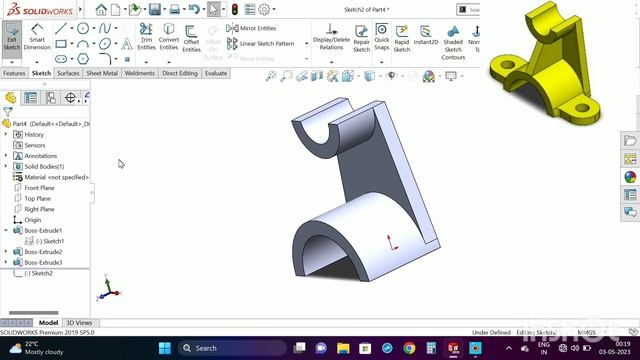Select the Straight Slot tool
This screenshot has height=360, width=640.
pyautogui.click(x=61, y=59)
